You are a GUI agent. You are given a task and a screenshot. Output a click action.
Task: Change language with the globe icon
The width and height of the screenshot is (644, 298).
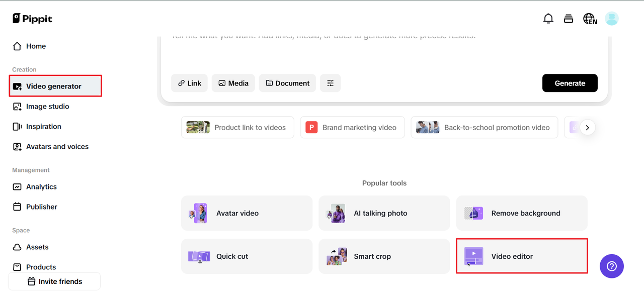click(x=590, y=19)
